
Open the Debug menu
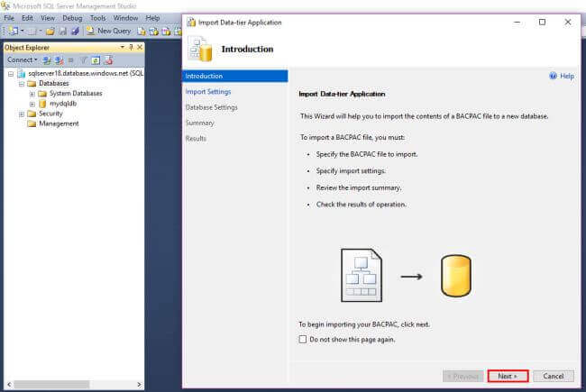pyautogui.click(x=72, y=18)
